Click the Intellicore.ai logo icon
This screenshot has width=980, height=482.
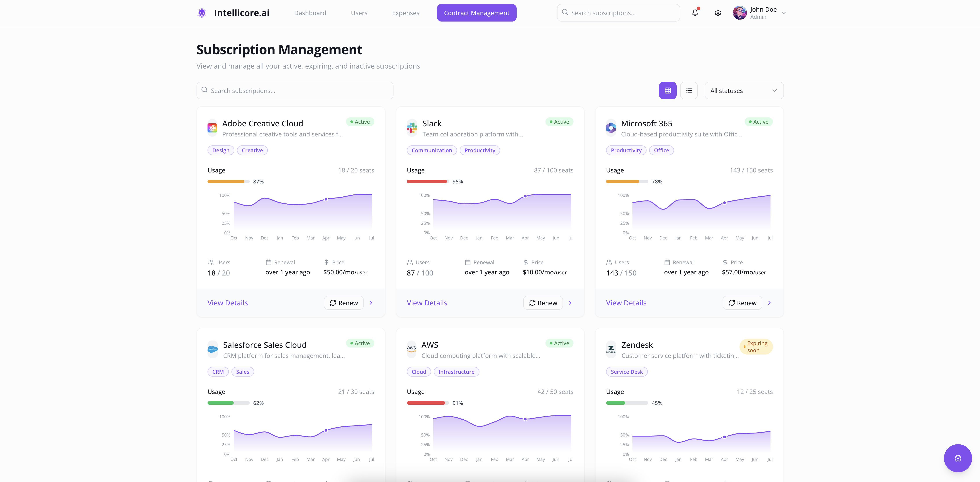202,13
